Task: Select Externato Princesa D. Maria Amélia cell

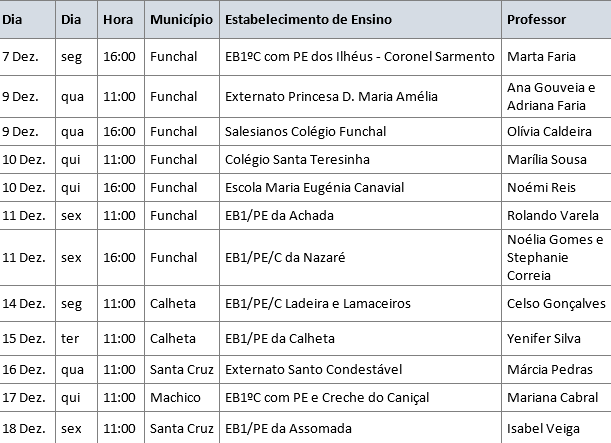Action: [x=331, y=96]
